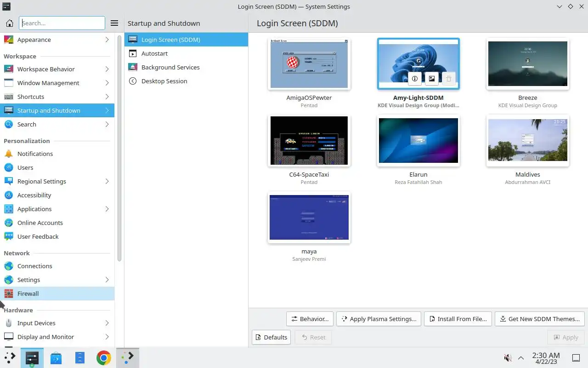Expand the Applications chevron
Screen dimensions: 588x368
107,209
